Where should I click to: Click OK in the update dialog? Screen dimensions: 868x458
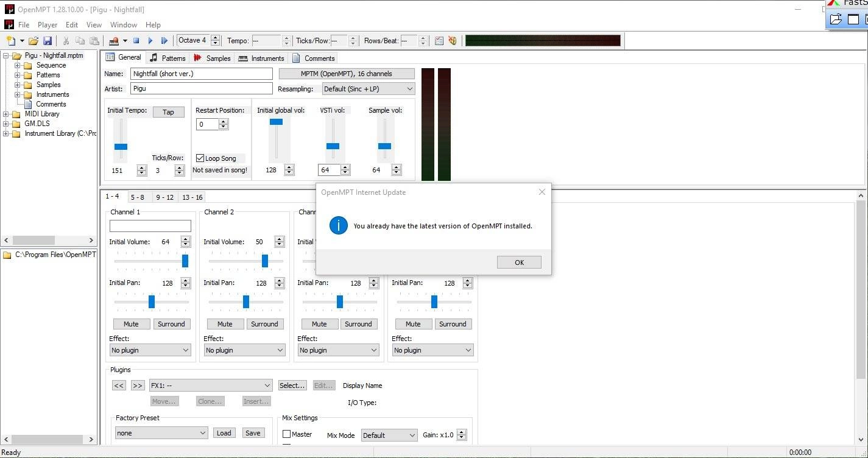click(519, 262)
